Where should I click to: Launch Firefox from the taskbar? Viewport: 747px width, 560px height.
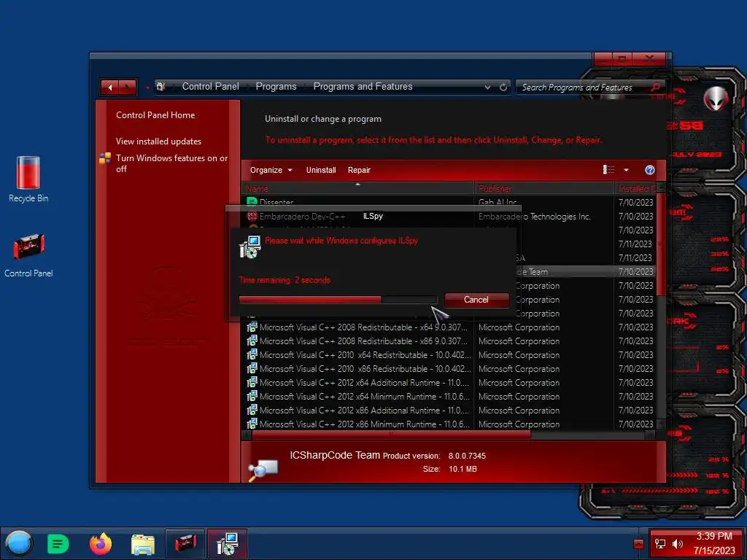(x=101, y=544)
